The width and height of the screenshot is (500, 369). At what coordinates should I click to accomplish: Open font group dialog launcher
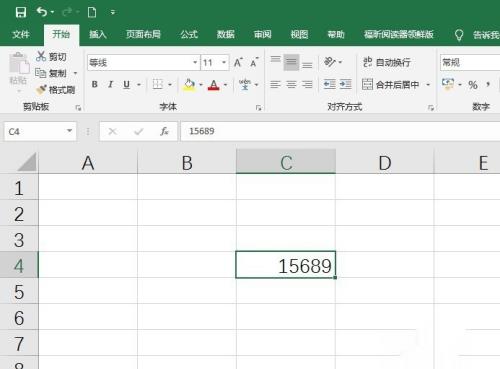coord(258,108)
